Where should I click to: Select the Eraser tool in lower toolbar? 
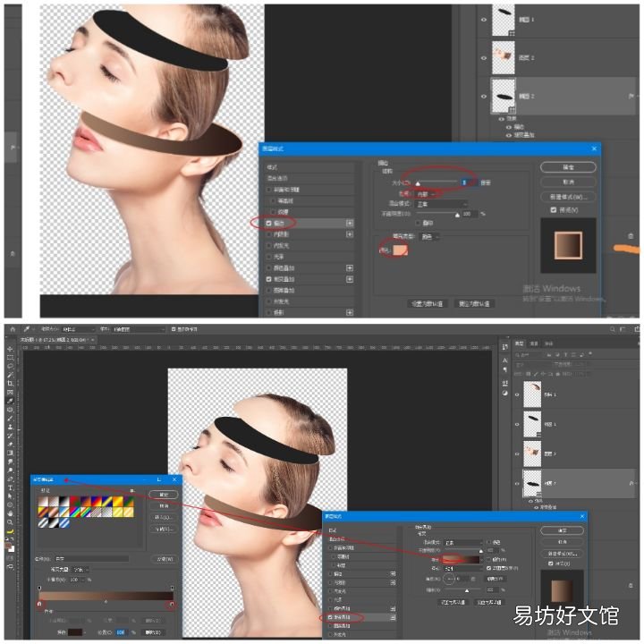point(10,444)
